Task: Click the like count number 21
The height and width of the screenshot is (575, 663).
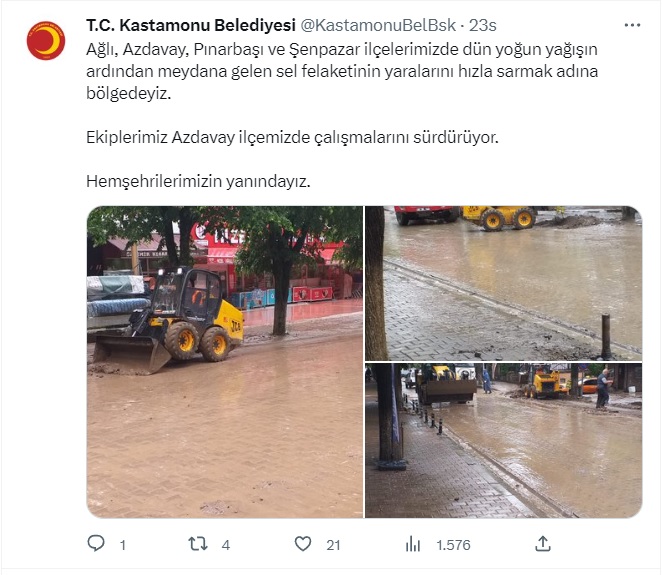Action: (x=333, y=545)
